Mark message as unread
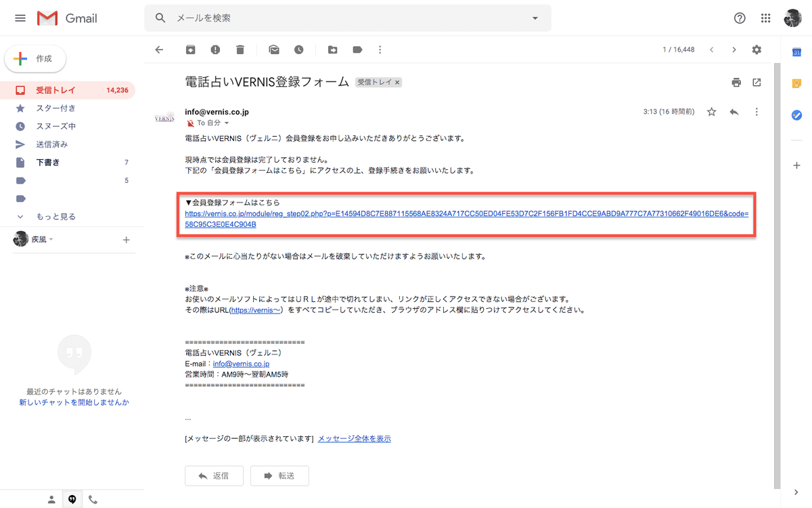The width and height of the screenshot is (812, 508). [273, 49]
